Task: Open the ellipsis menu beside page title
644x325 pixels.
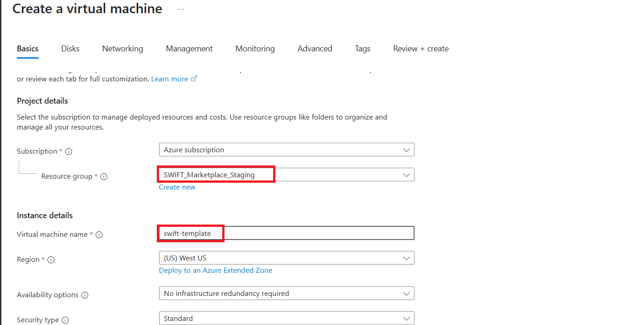Action: [x=180, y=9]
